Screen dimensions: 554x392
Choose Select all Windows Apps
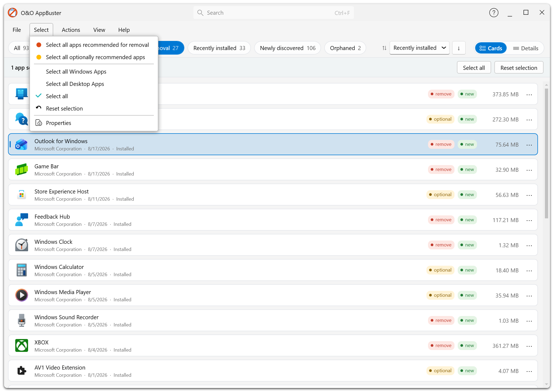(x=94, y=71)
